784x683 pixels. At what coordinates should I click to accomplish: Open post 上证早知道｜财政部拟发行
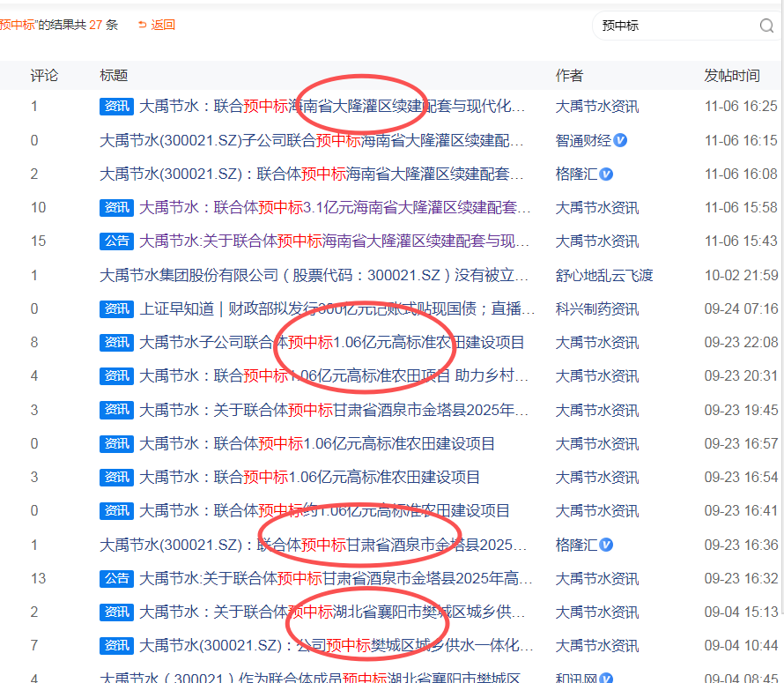coord(337,308)
